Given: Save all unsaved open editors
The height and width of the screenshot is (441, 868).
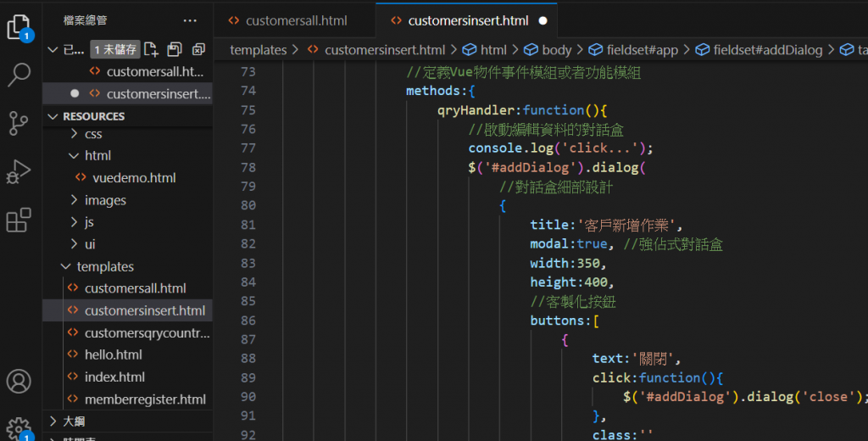Looking at the screenshot, I should [x=175, y=49].
